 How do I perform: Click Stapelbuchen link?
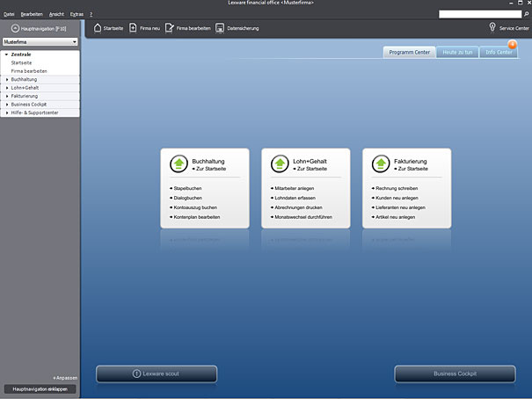point(187,188)
